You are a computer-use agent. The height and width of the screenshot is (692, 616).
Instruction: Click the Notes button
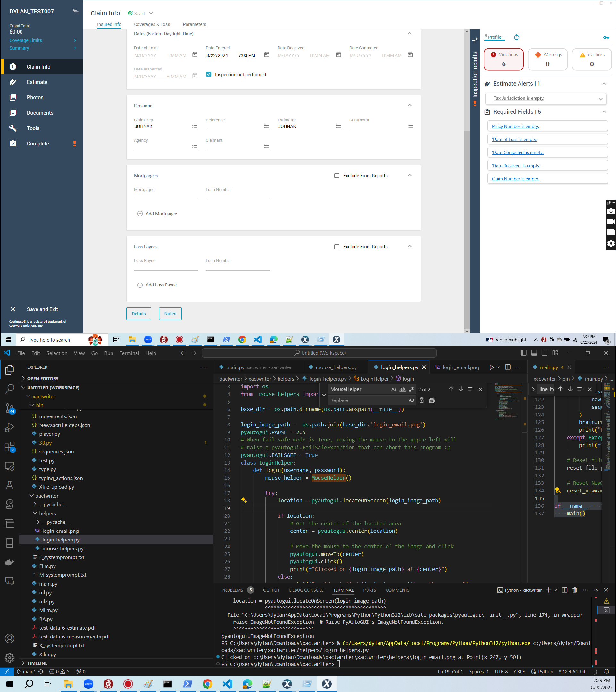pos(170,314)
